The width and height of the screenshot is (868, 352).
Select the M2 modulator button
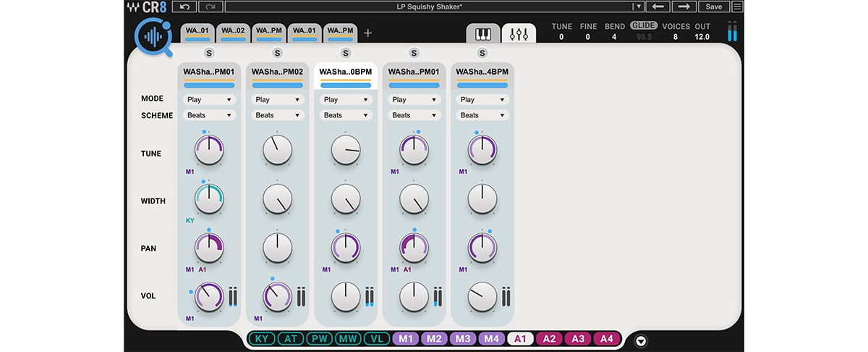click(x=434, y=338)
